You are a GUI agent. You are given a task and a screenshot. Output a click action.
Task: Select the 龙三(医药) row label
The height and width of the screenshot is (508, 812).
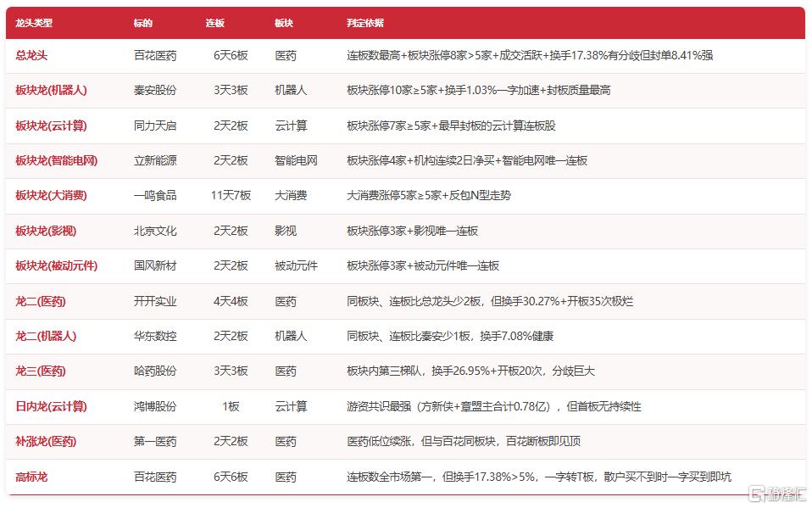pos(41,371)
